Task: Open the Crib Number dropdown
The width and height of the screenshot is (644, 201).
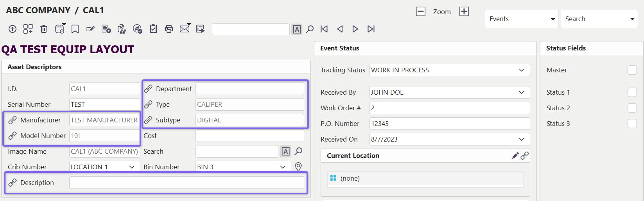Action: pos(132,167)
